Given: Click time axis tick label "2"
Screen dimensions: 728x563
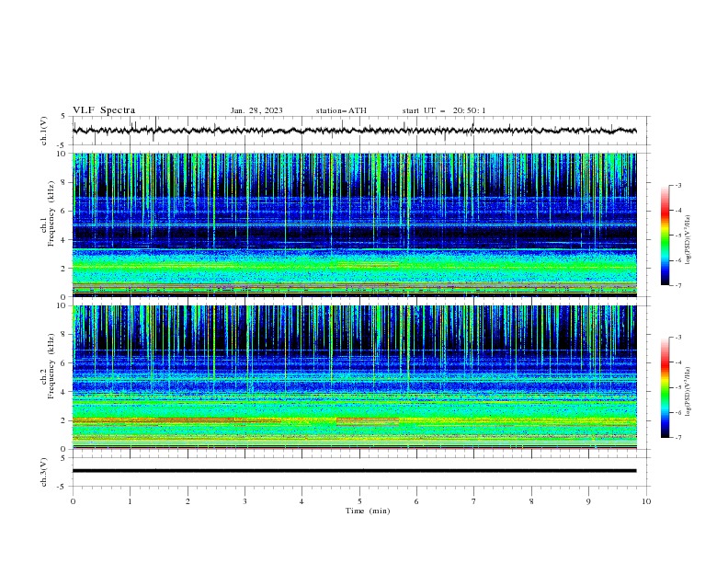Looking at the screenshot, I should click(188, 501).
